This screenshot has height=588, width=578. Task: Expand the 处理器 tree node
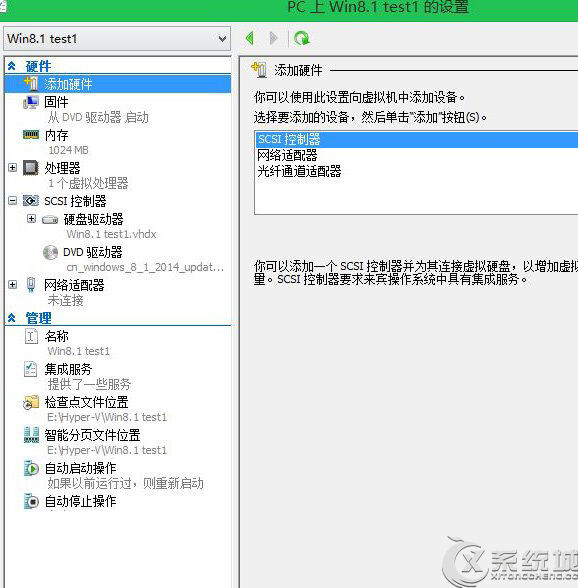pyautogui.click(x=12, y=167)
